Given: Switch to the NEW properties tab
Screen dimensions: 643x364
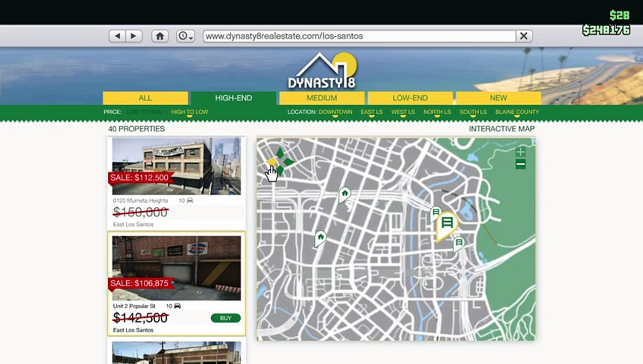Looking at the screenshot, I should coord(498,98).
